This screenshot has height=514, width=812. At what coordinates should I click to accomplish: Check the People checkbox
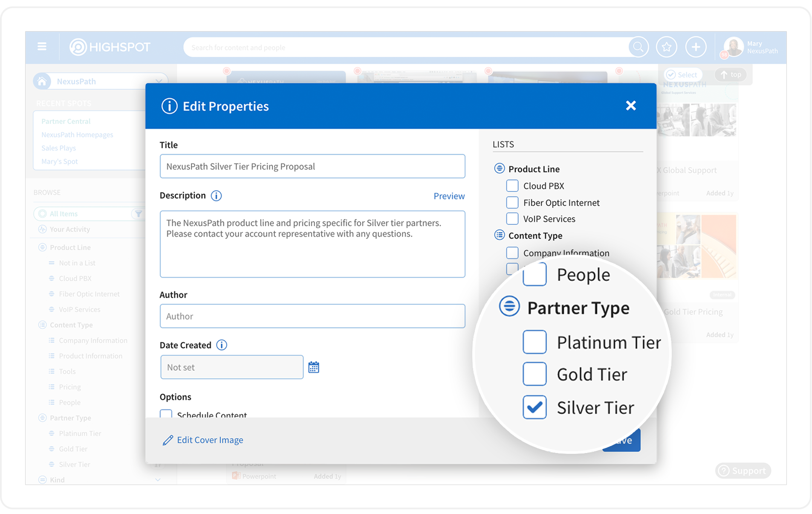tap(535, 275)
